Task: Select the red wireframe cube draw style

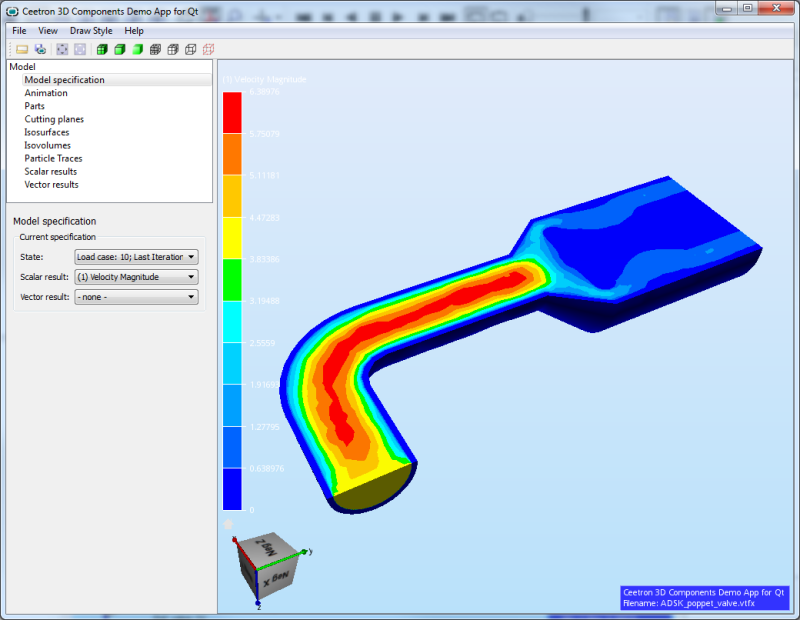Action: pyautogui.click(x=208, y=49)
